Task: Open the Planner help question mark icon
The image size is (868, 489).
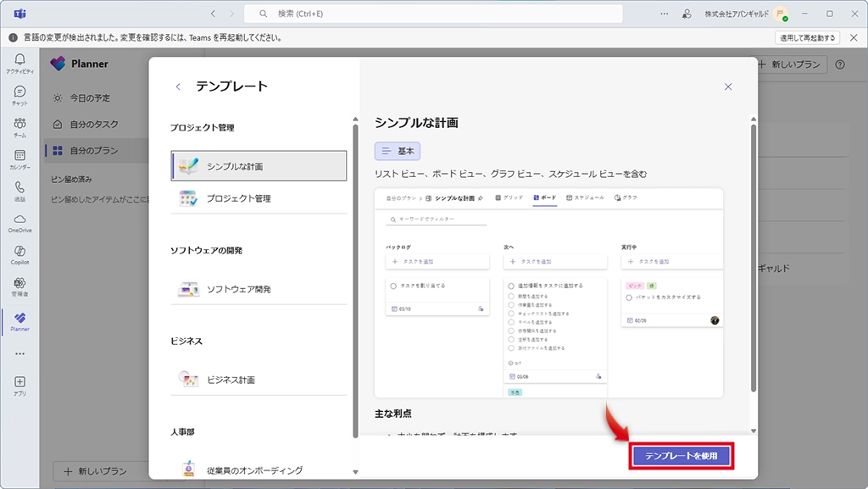Action: tap(840, 64)
